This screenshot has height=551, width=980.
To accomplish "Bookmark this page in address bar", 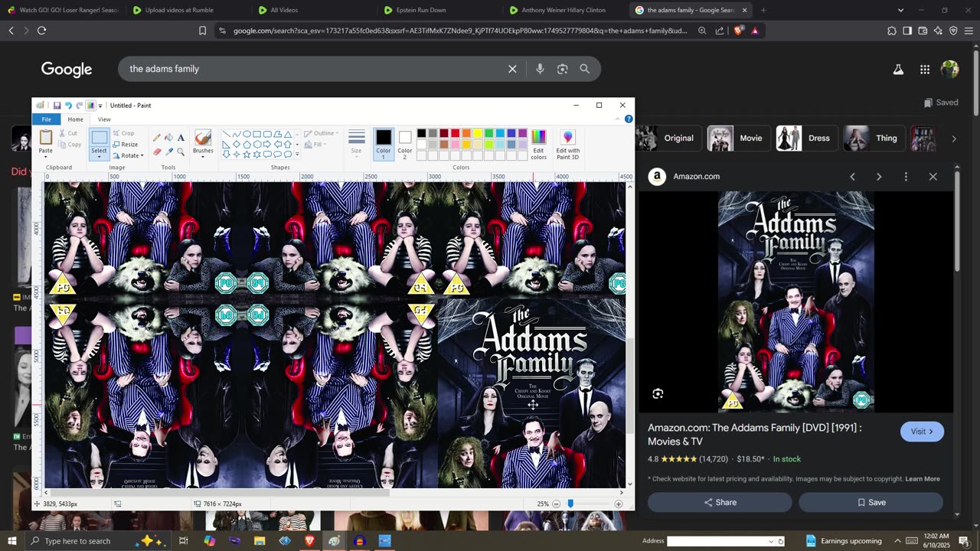I will (202, 31).
